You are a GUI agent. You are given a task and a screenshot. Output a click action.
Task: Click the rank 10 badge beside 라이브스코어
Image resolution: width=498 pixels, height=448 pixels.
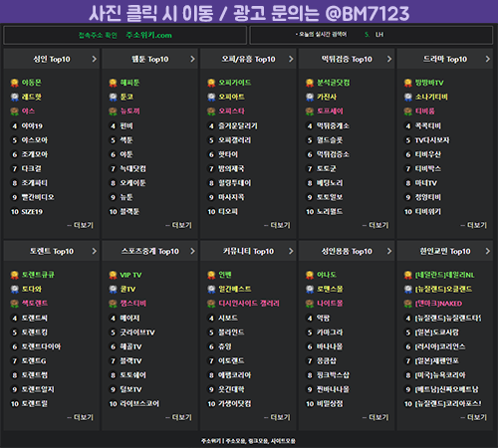(114, 404)
